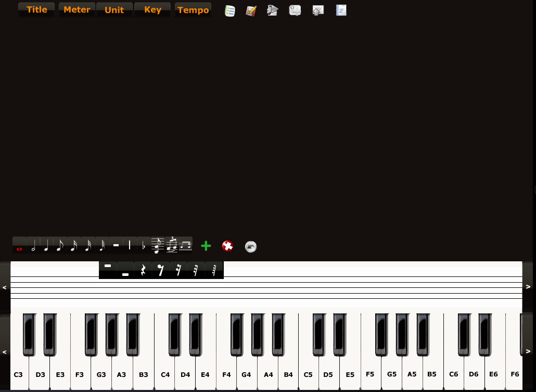This screenshot has width=536, height=392.
Task: Toggle the flat accidental tool
Action: click(143, 245)
